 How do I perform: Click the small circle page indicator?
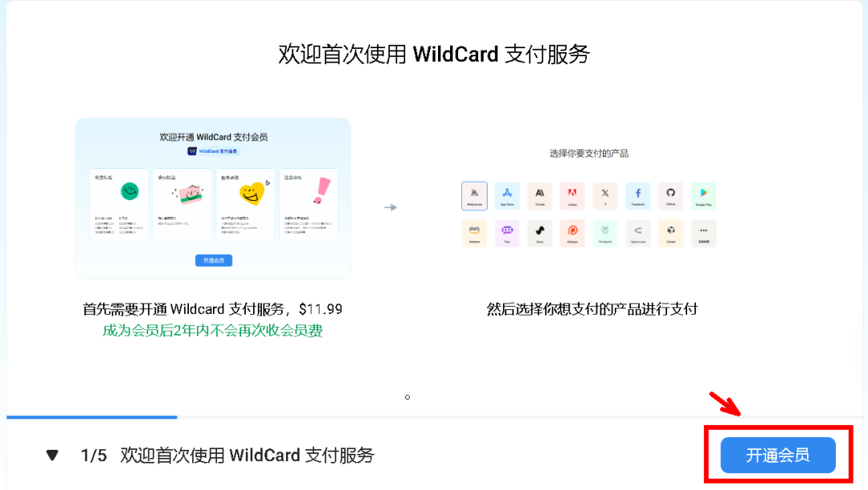407,397
